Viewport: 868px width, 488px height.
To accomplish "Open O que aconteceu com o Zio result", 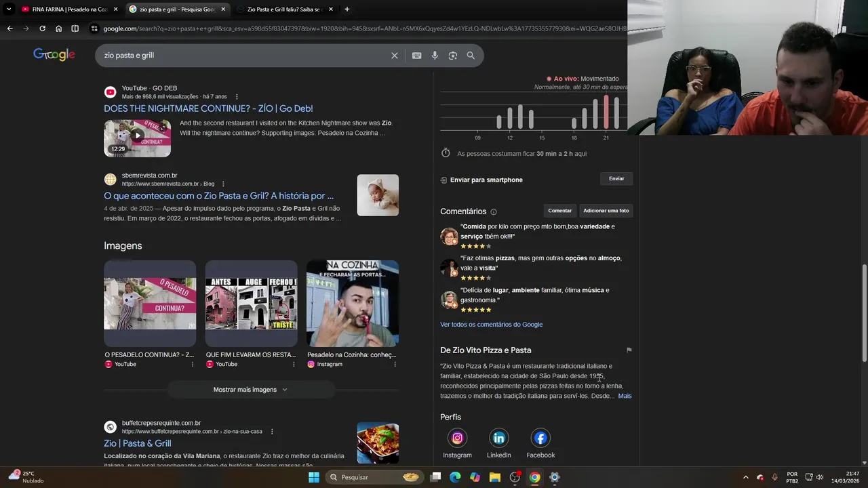I will pyautogui.click(x=218, y=196).
